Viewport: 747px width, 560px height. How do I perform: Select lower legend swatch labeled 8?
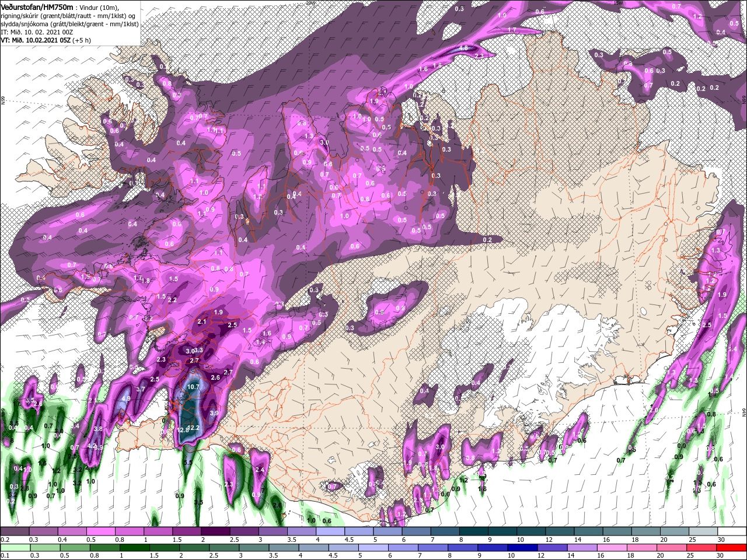463,547
